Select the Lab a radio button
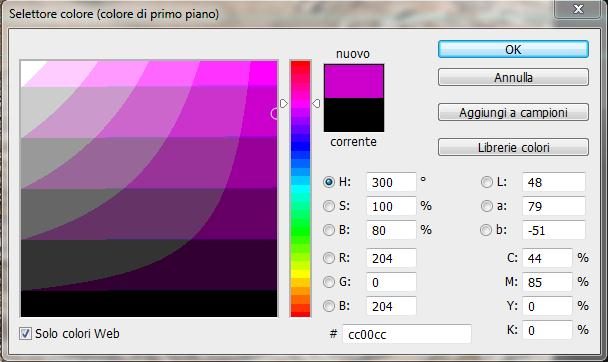Viewport: 608px width, 362px height. (x=487, y=206)
